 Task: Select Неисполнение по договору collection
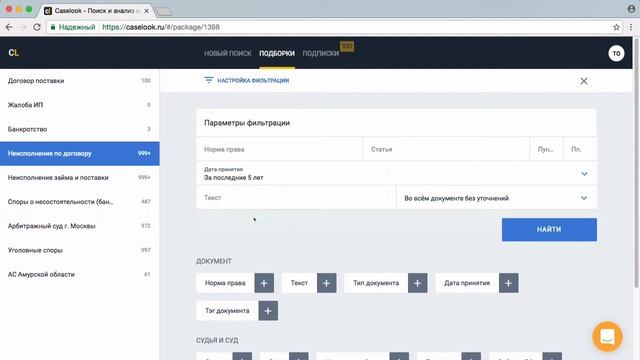click(x=80, y=153)
